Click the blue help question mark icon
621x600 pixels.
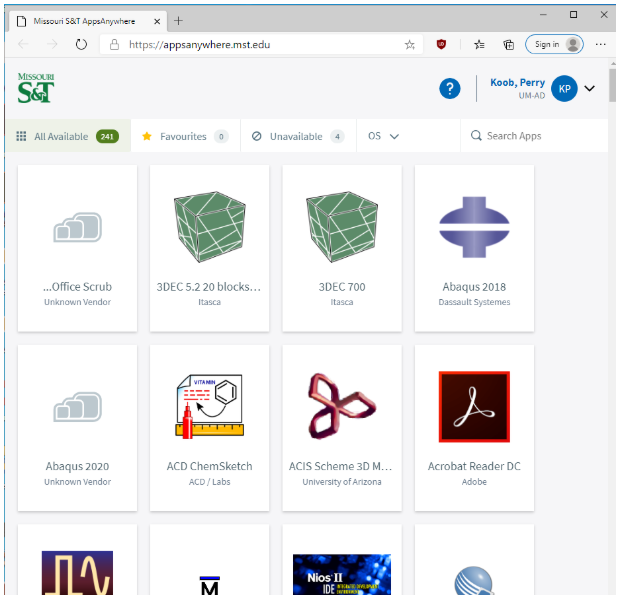450,88
